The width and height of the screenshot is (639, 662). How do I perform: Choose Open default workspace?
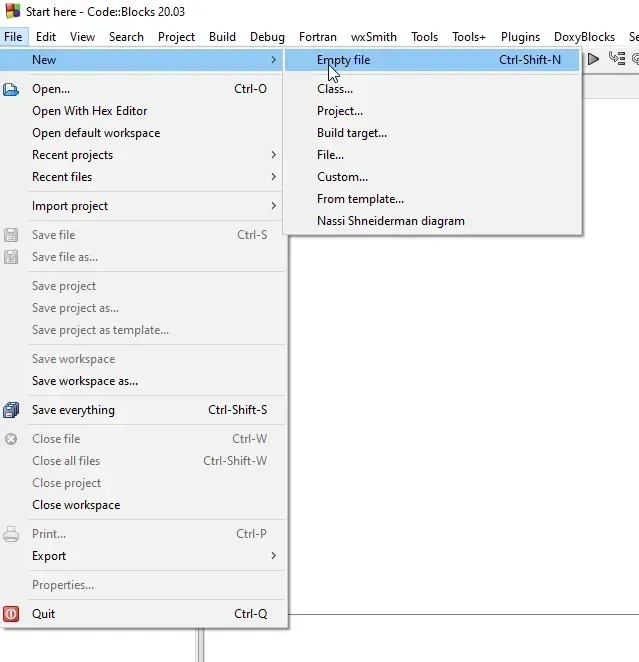(x=143, y=133)
